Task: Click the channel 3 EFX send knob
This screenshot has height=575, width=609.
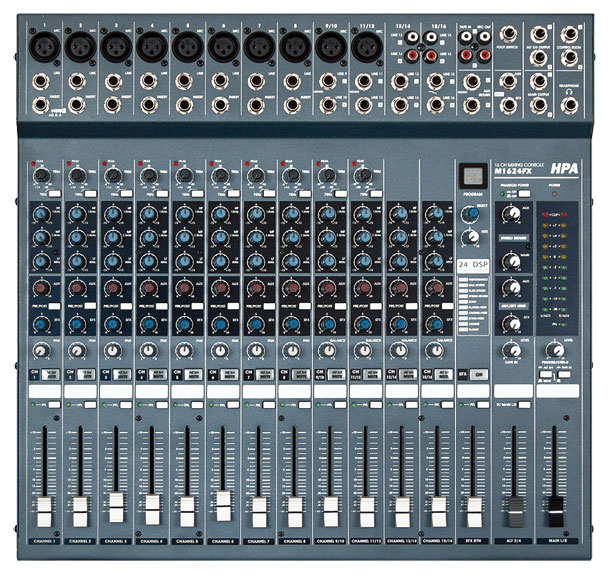Action: [x=113, y=324]
